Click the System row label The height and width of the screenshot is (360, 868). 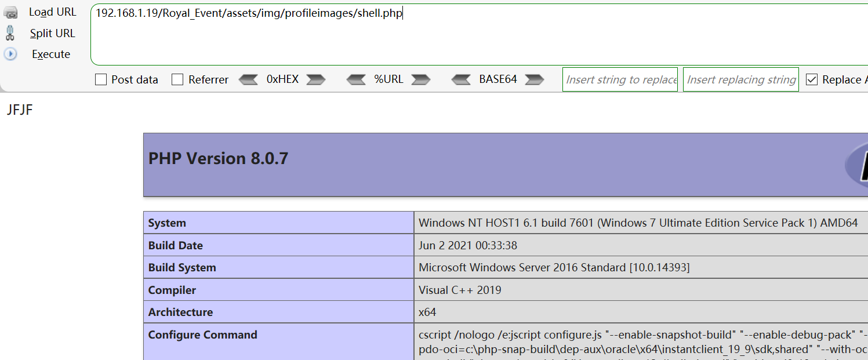167,223
